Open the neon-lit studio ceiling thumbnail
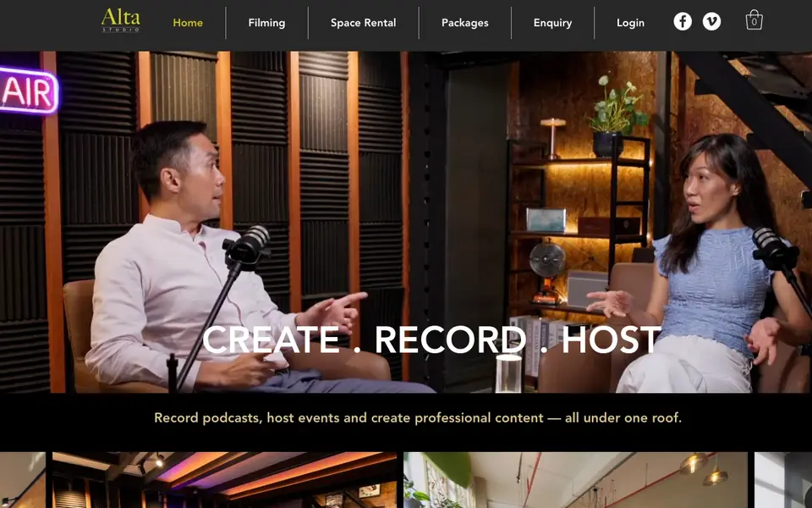Image resolution: width=812 pixels, height=508 pixels. pos(224,480)
